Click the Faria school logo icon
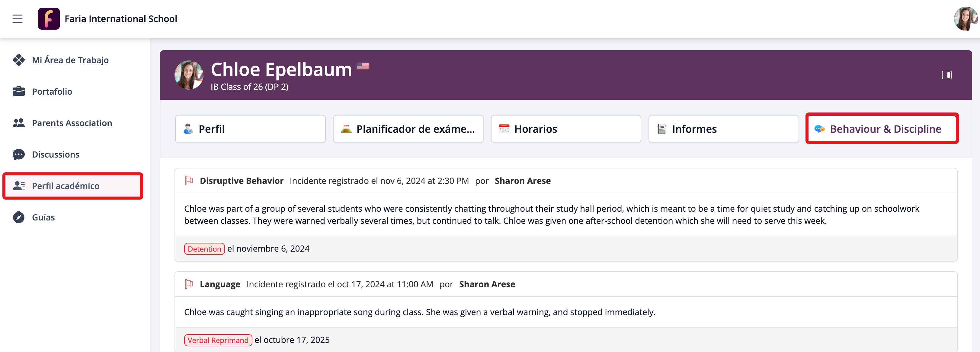 49,19
